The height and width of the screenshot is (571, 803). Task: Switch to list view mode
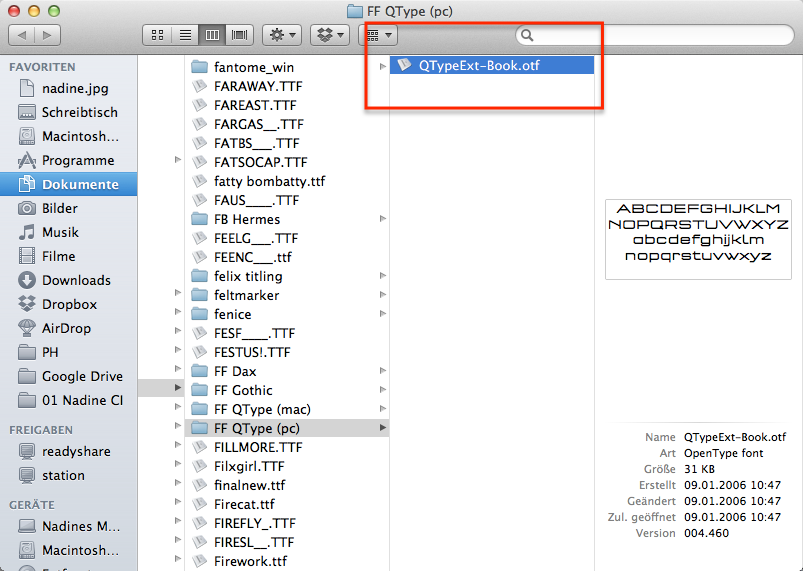185,35
